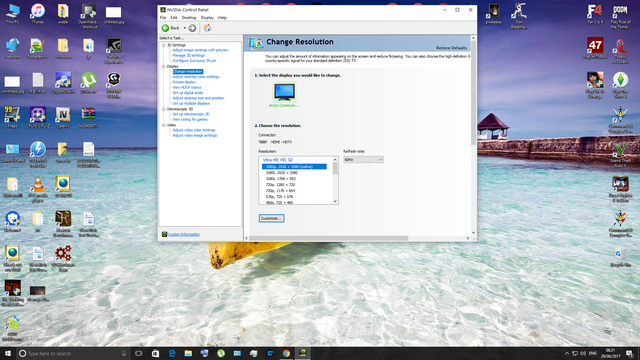The width and height of the screenshot is (640, 360).
Task: Open Microsoft Store in taskbar
Action: click(x=156, y=353)
